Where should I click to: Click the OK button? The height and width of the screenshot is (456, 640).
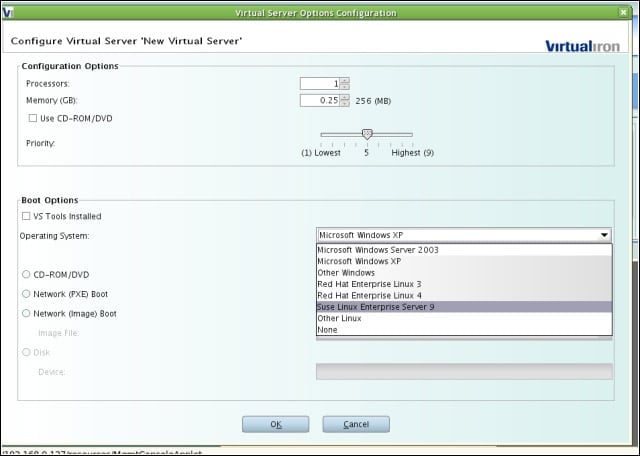pos(276,424)
